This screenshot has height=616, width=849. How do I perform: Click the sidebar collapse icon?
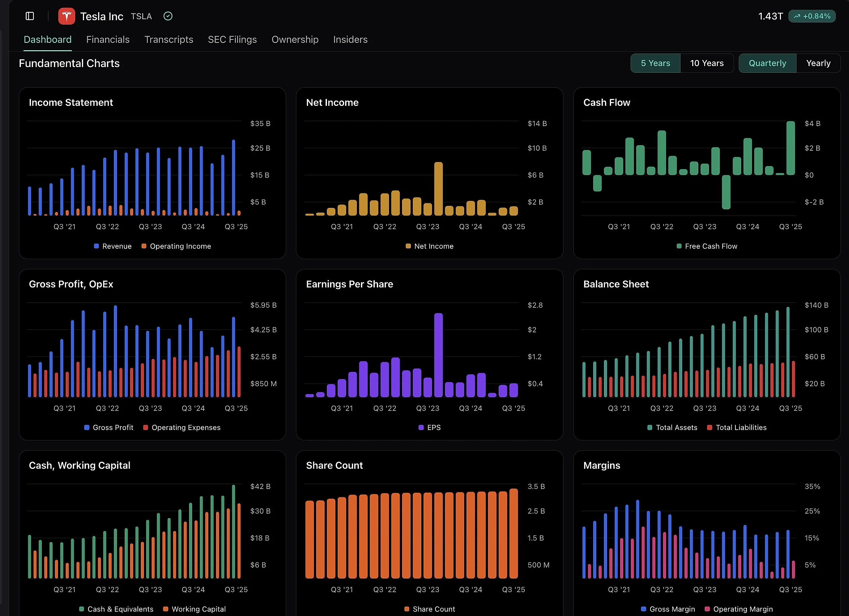point(30,16)
